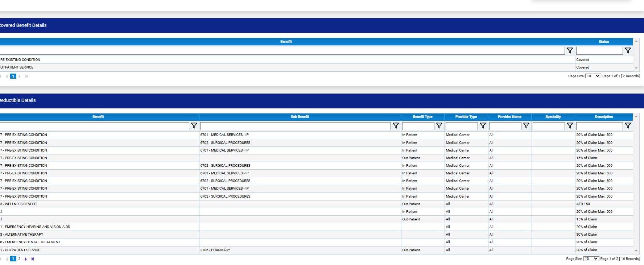Click filter icon beside Covered Benefit Status field
Image resolution: width=644 pixels, height=265 pixels.
click(628, 51)
